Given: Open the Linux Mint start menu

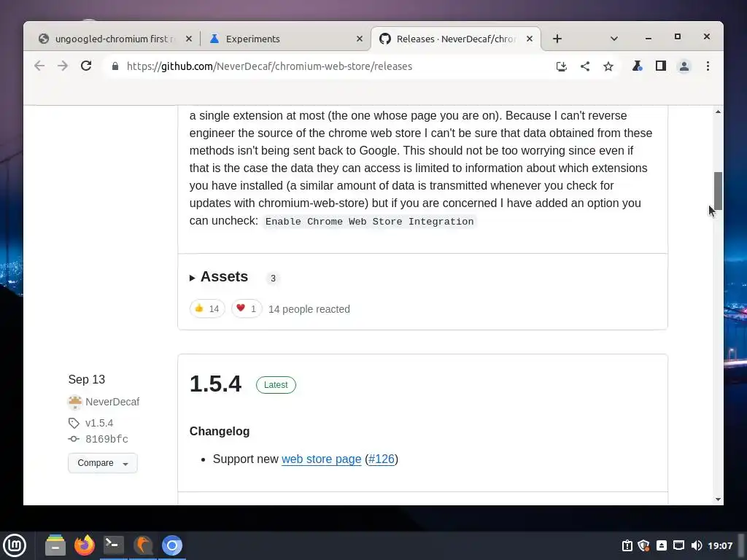Looking at the screenshot, I should click(15, 545).
